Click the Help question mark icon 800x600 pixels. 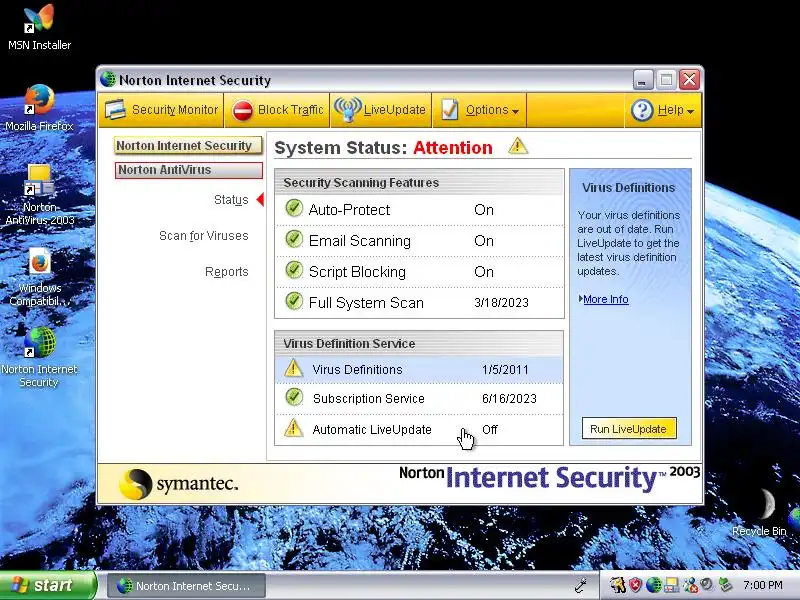click(642, 110)
